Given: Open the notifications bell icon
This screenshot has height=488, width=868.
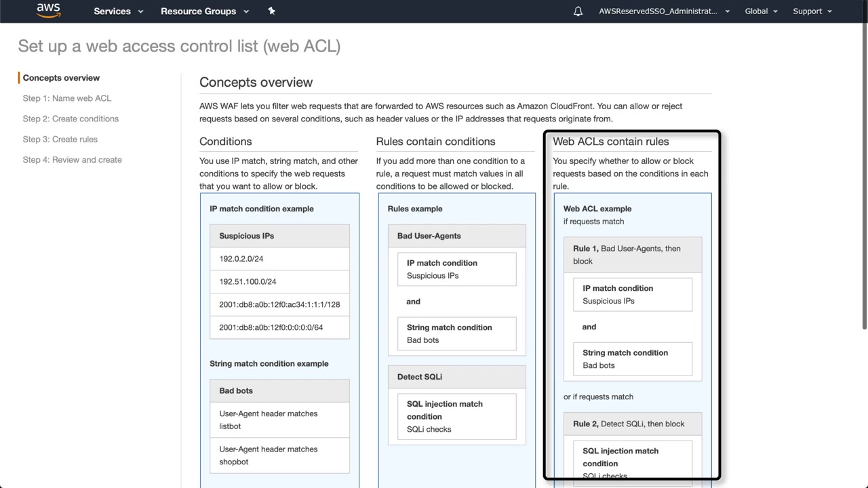Looking at the screenshot, I should pyautogui.click(x=578, y=12).
